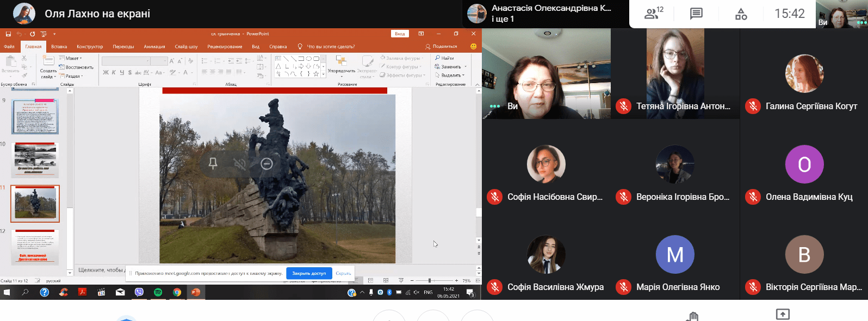Click the PowerPoint save icon
Screen dimensions: 868x321
[x=8, y=34]
